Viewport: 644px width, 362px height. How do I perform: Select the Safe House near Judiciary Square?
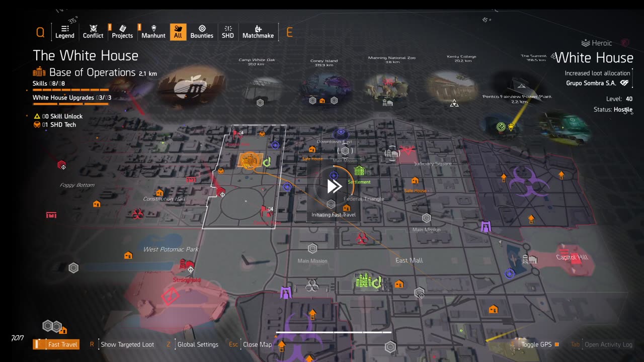coord(415,180)
